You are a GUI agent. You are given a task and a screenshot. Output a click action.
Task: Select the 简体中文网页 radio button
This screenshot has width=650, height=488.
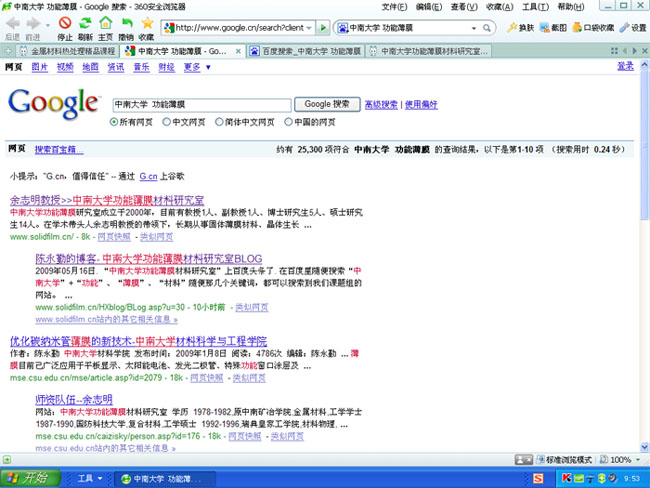219,122
